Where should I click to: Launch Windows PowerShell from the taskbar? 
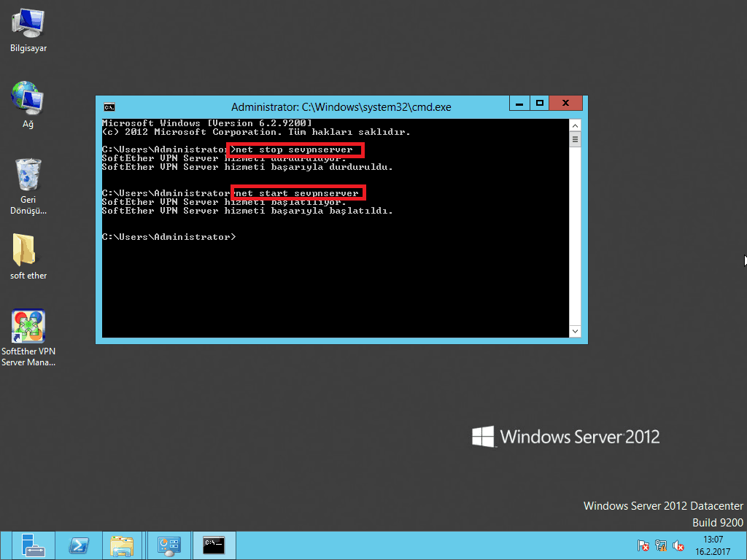pos(79,545)
